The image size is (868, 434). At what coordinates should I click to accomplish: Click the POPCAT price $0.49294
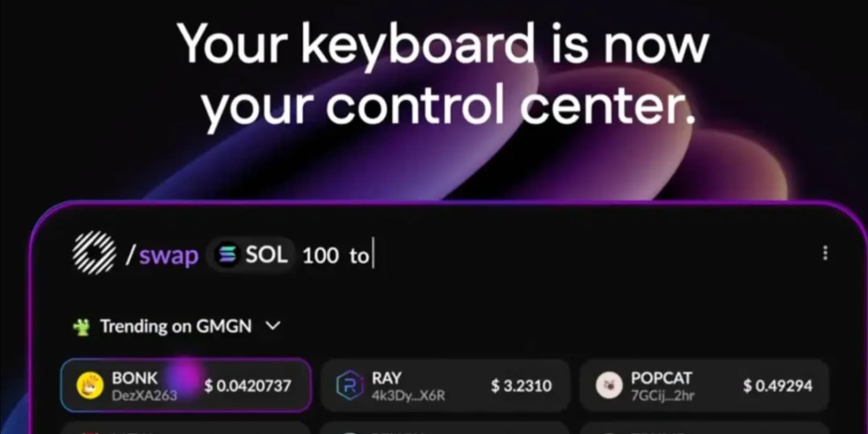[777, 386]
